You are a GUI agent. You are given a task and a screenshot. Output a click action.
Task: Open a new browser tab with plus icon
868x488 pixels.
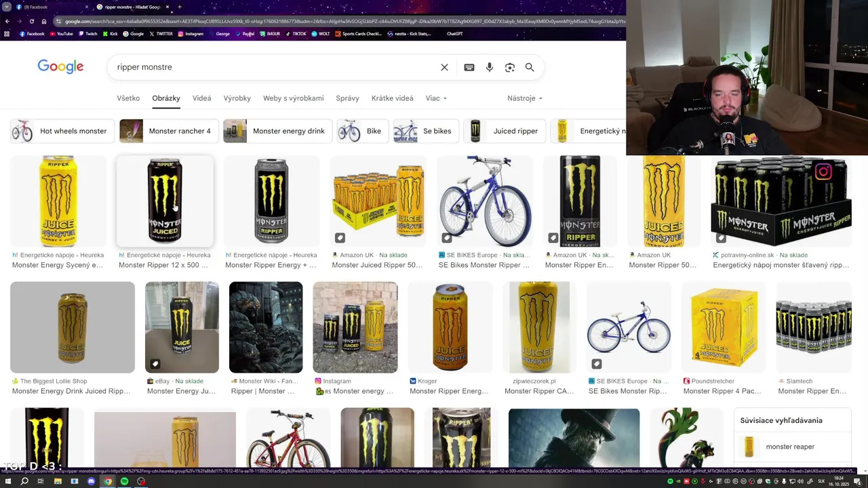point(179,7)
